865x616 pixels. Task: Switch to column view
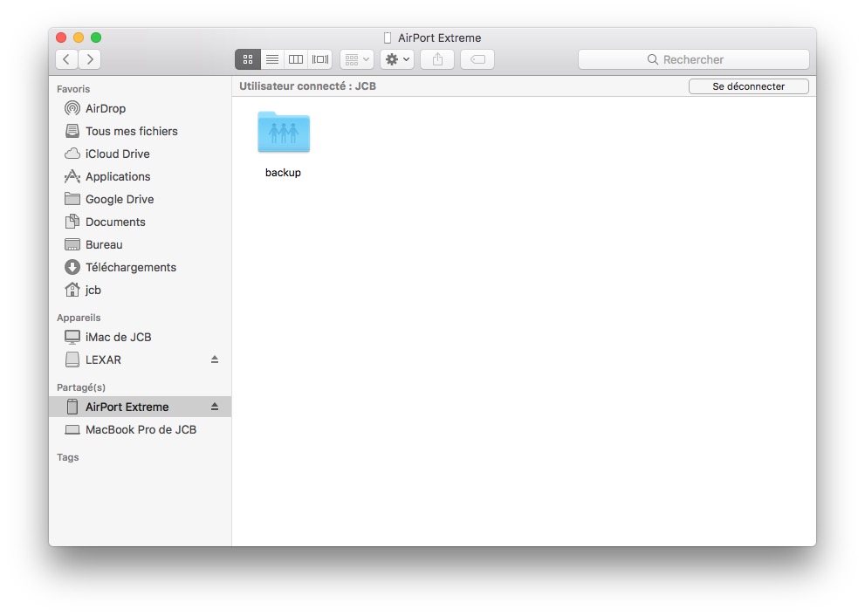[296, 59]
